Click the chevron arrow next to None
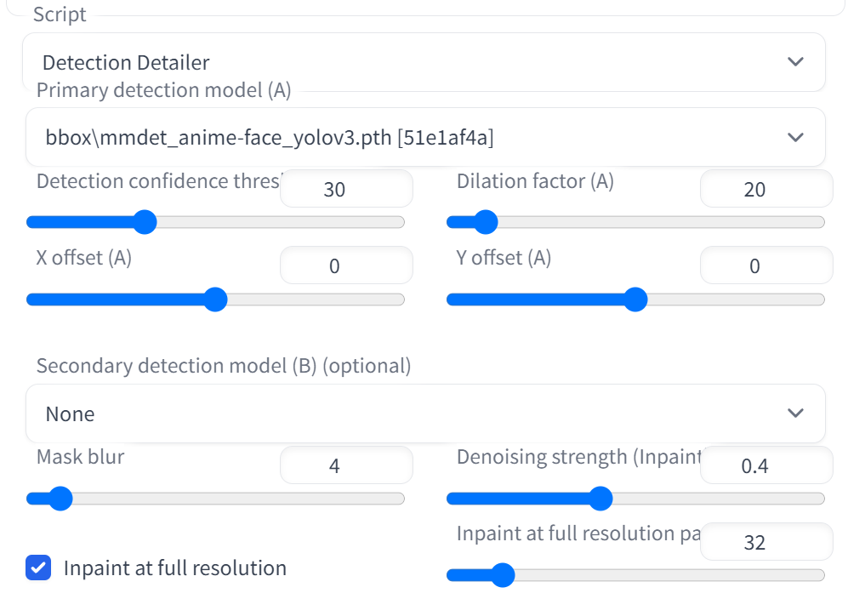848x616 pixels. pos(795,414)
